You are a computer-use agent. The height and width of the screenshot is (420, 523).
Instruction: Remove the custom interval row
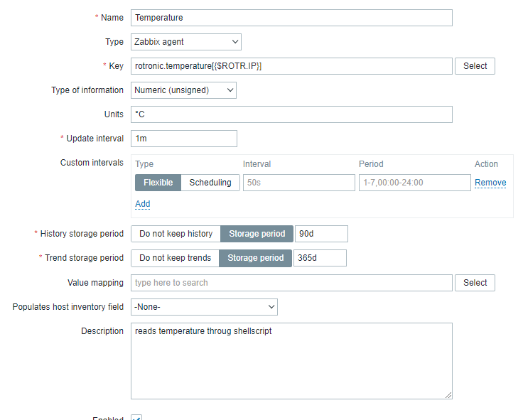pyautogui.click(x=490, y=183)
